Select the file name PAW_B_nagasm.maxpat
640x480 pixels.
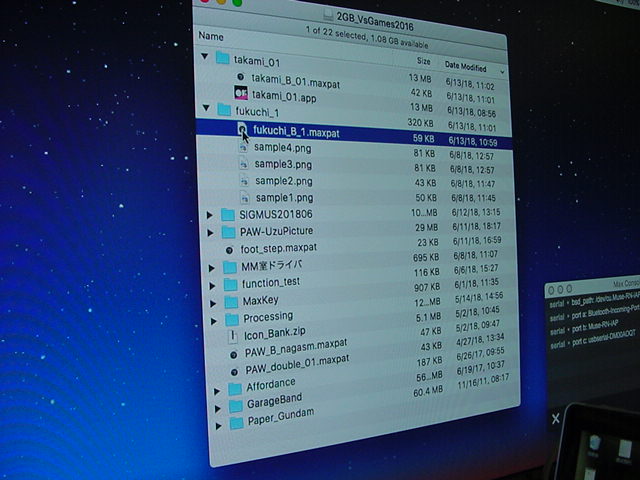pos(296,349)
